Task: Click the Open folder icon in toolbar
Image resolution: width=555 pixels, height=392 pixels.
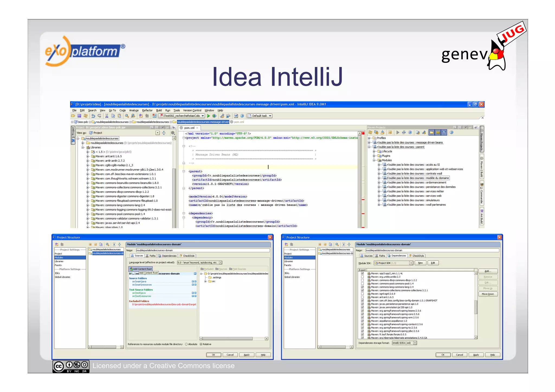Action: (73, 116)
